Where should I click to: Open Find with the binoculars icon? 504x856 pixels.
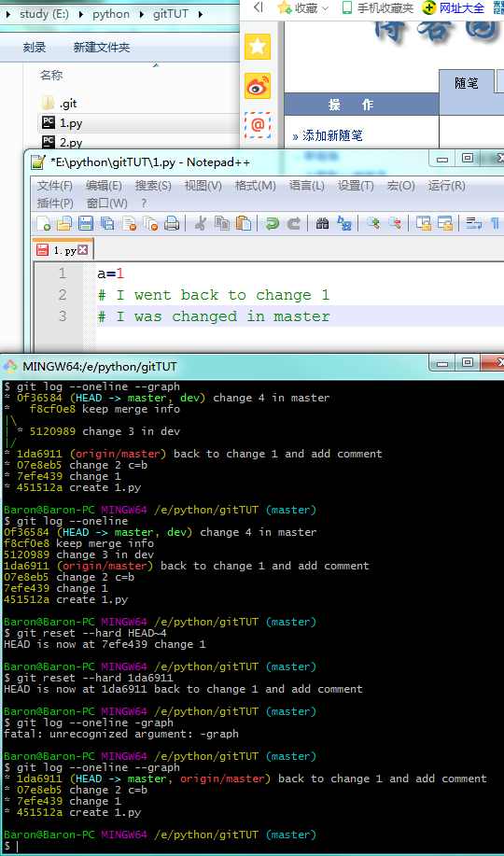point(322,223)
